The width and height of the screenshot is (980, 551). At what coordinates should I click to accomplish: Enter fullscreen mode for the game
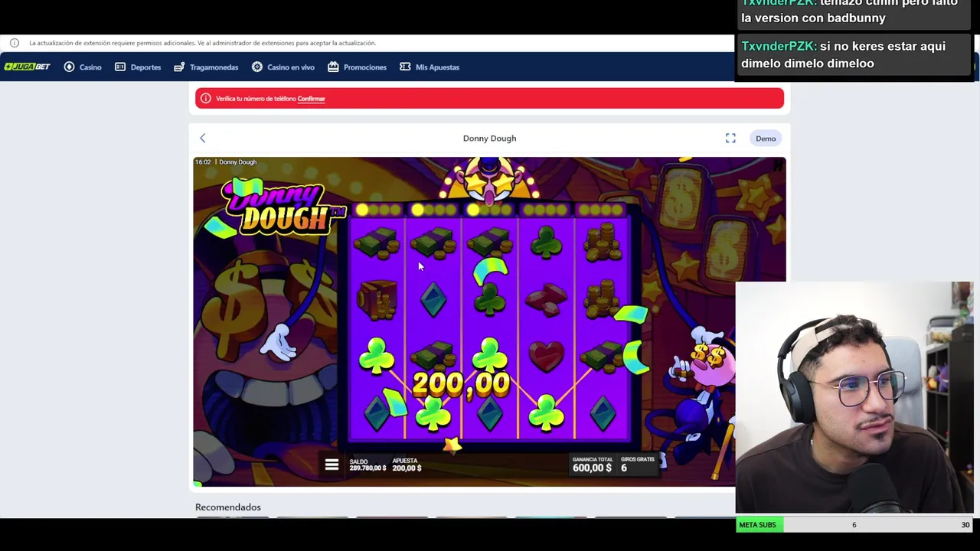click(x=730, y=139)
